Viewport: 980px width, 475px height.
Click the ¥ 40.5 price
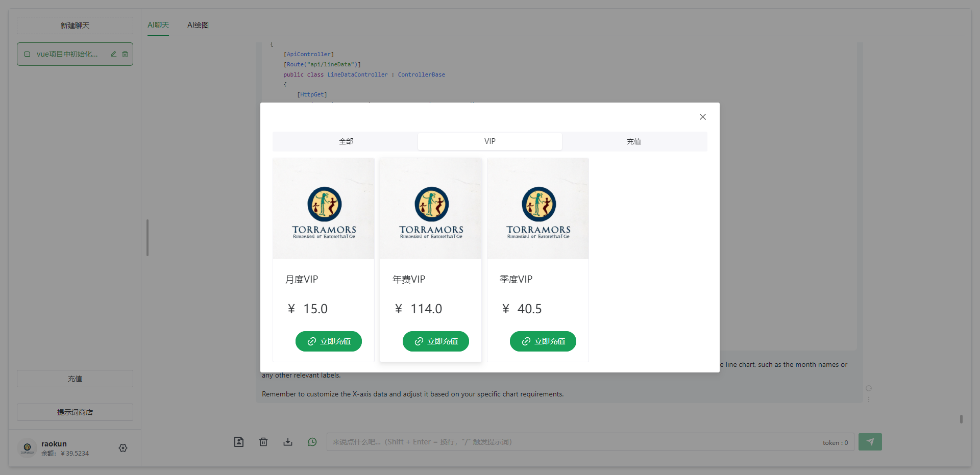522,309
